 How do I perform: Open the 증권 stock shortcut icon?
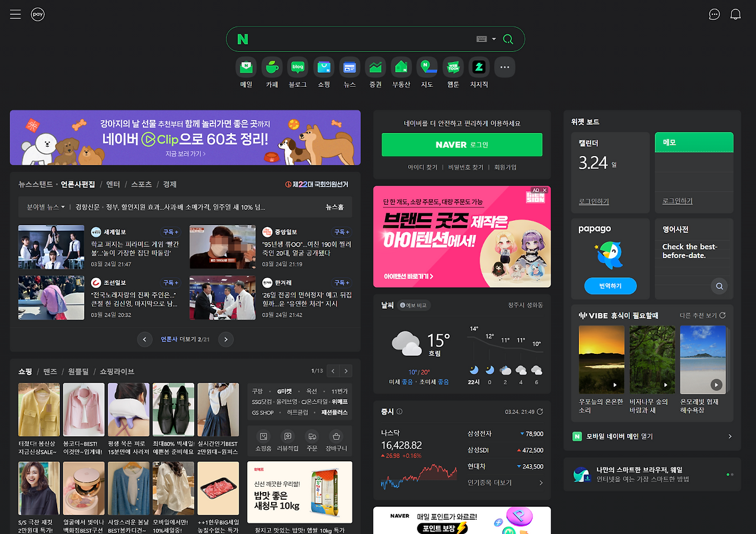[x=375, y=67]
